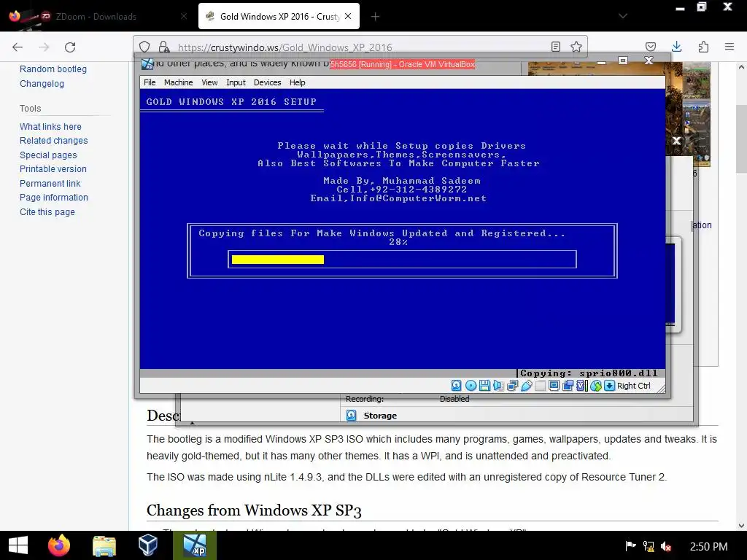Click the Cite this page link
Screen dimensions: 747x560
tap(47, 212)
